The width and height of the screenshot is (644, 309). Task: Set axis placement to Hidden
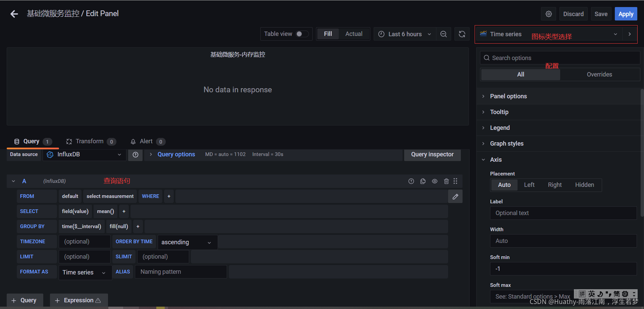(585, 185)
